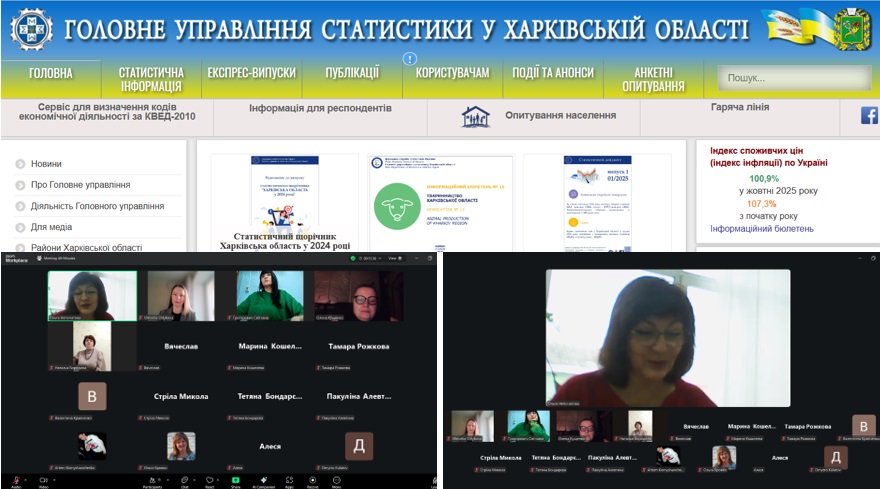Click the Share screen icon in Zoom
The image size is (880, 489).
pos(236,479)
